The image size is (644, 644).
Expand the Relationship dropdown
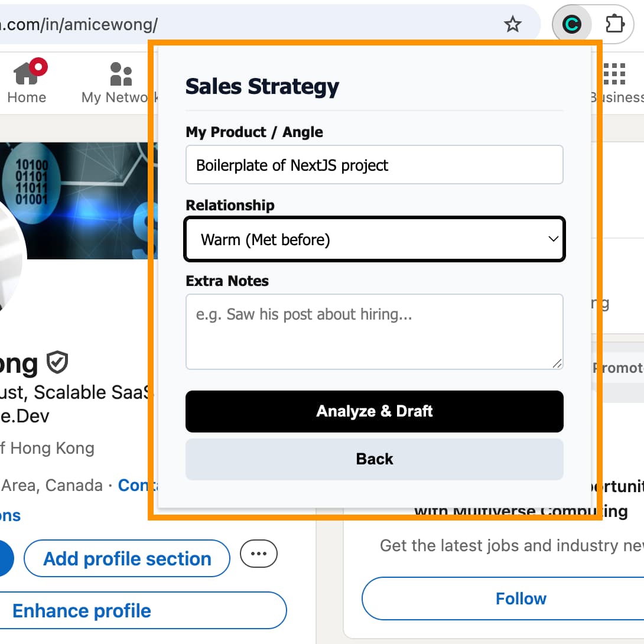(375, 239)
